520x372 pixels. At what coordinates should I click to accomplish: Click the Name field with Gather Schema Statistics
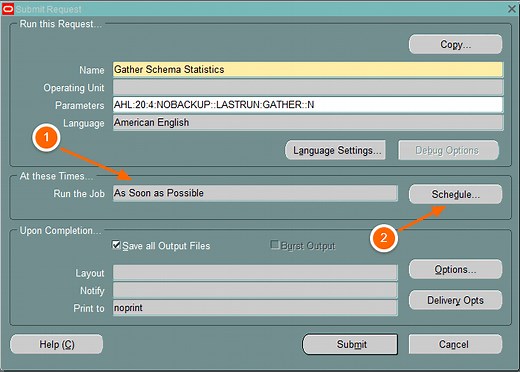(x=308, y=69)
